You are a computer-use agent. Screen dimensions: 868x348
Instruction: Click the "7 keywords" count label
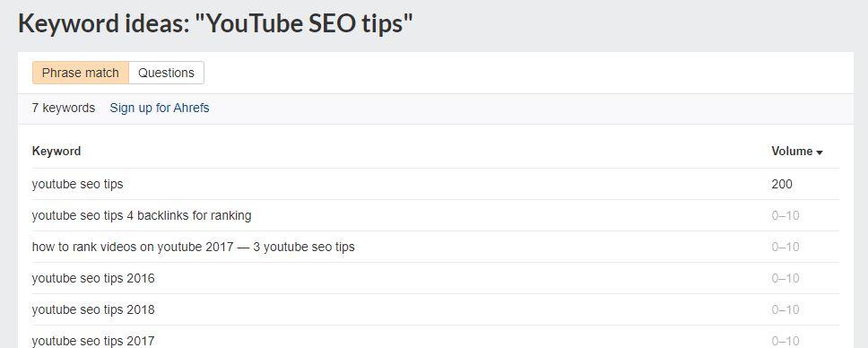64,108
